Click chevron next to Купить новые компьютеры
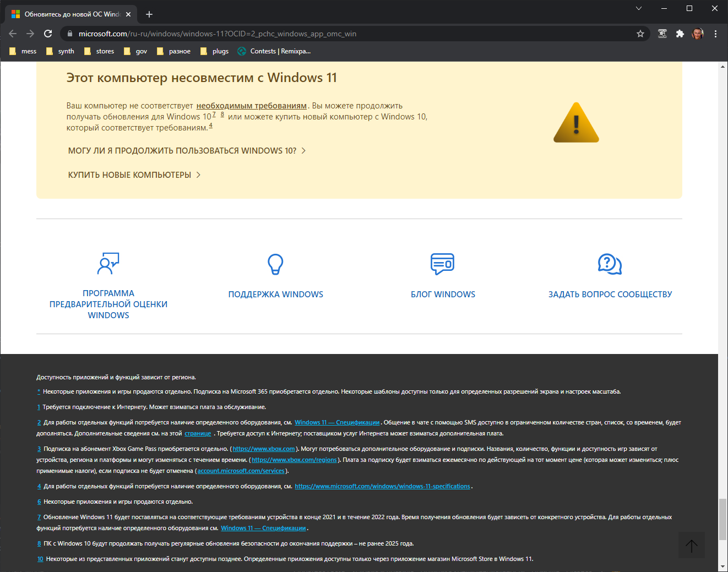Screen dimensions: 728x572 click(x=198, y=175)
